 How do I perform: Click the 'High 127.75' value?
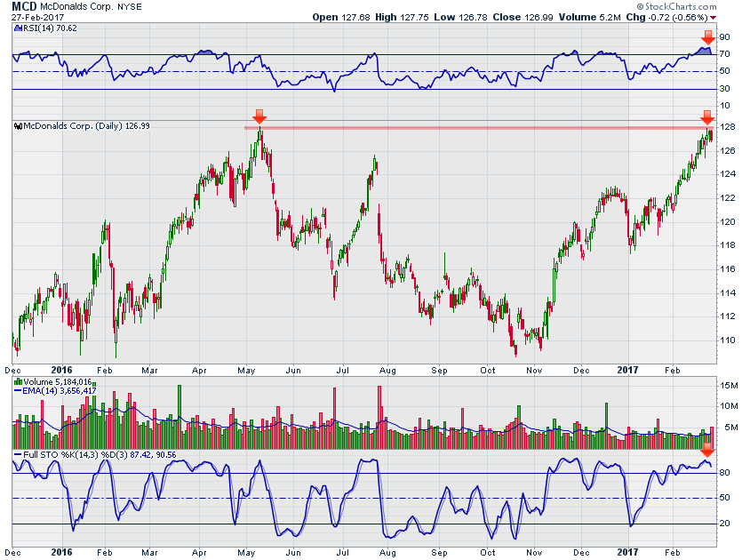tap(402, 18)
